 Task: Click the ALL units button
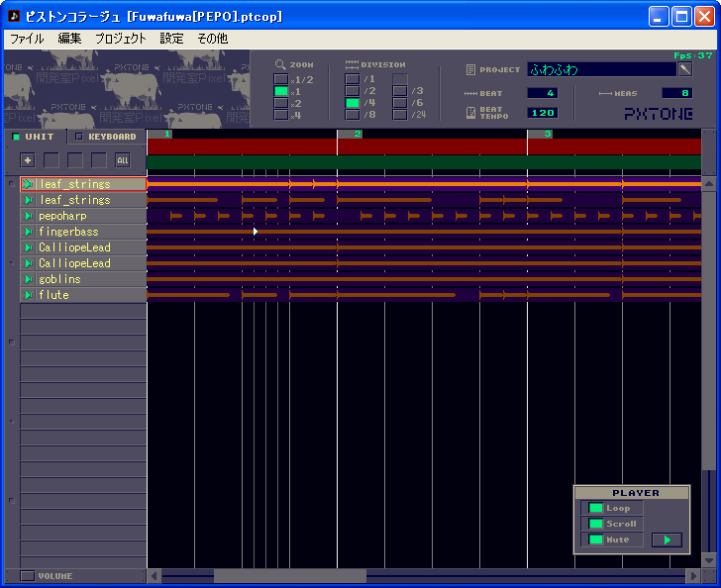click(123, 160)
